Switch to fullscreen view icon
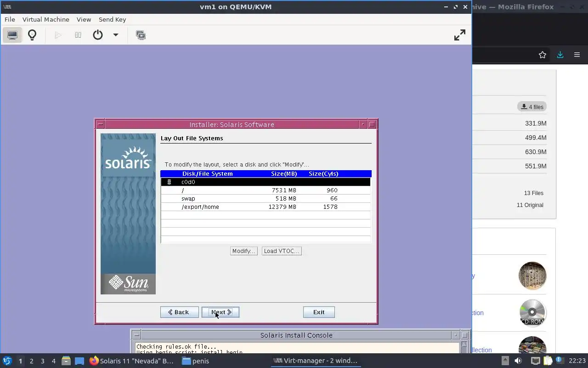The image size is (588, 368). (460, 35)
